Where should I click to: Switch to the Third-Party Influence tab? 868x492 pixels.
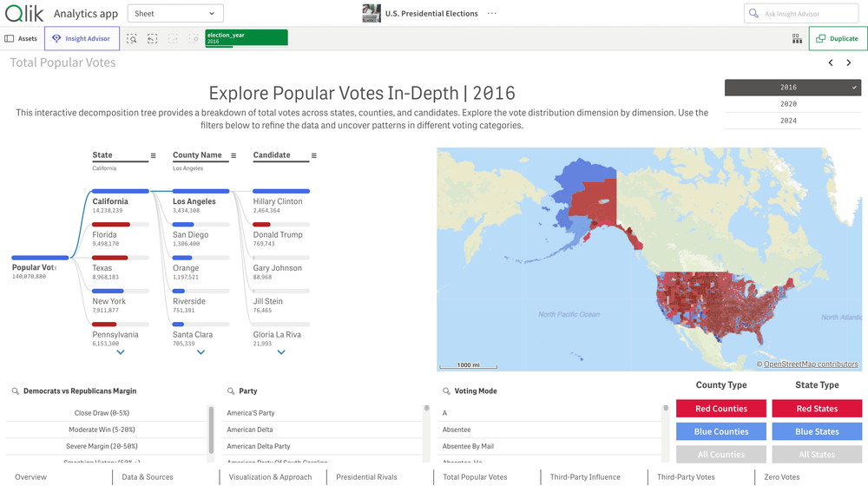[x=585, y=477]
